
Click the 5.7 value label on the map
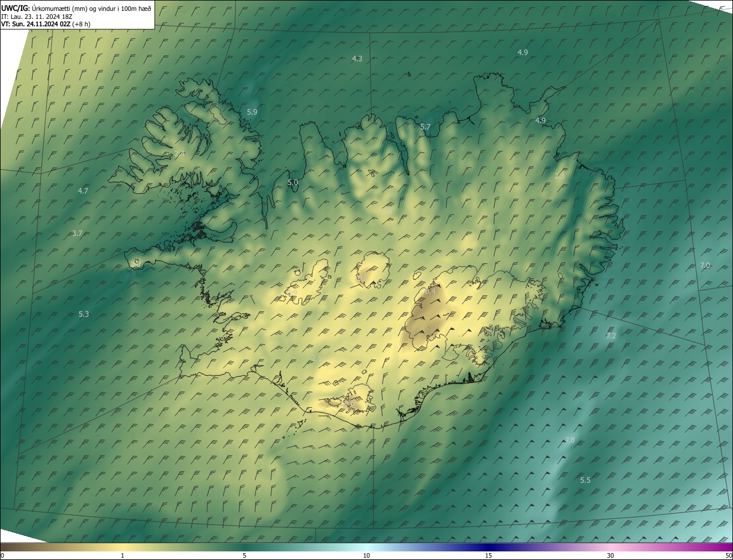coord(425,127)
